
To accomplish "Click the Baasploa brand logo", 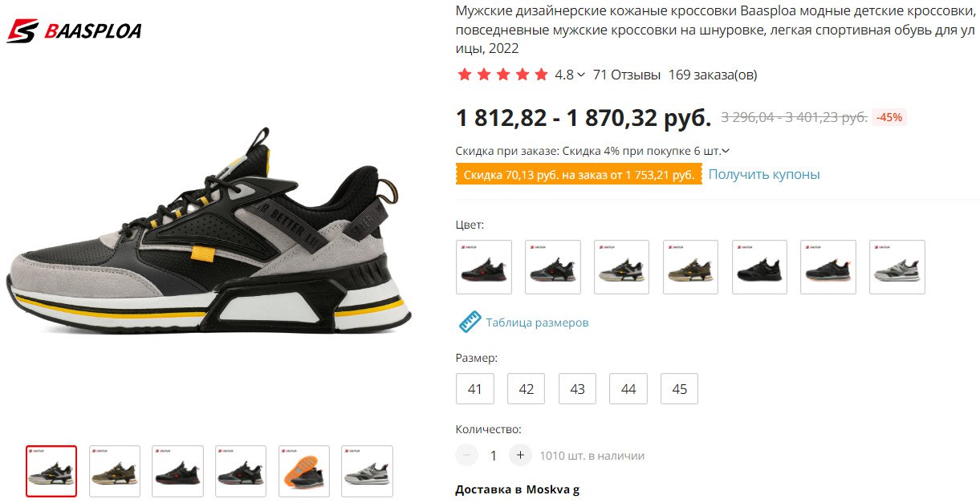I will (74, 30).
